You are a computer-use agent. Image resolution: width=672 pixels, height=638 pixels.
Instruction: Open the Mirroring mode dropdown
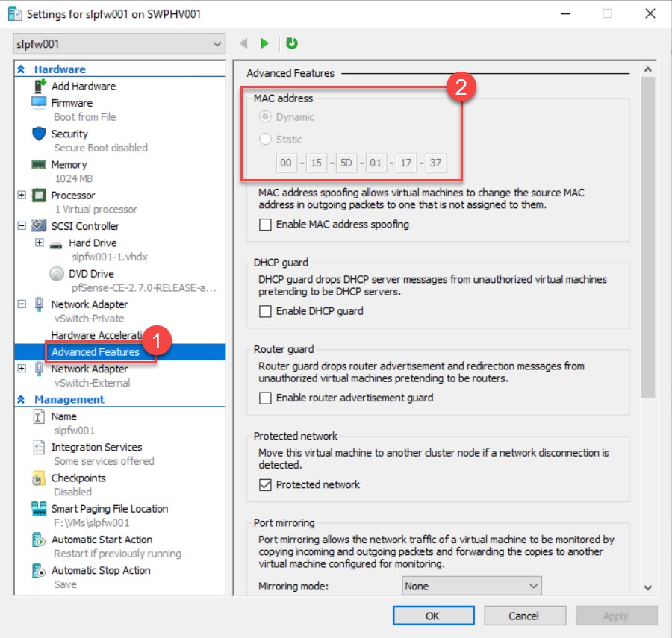[472, 587]
